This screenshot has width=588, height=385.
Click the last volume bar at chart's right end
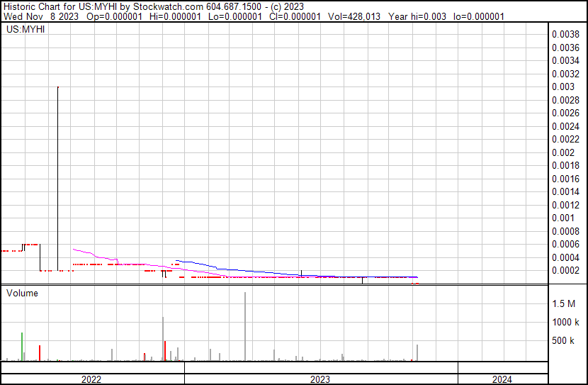pos(417,352)
